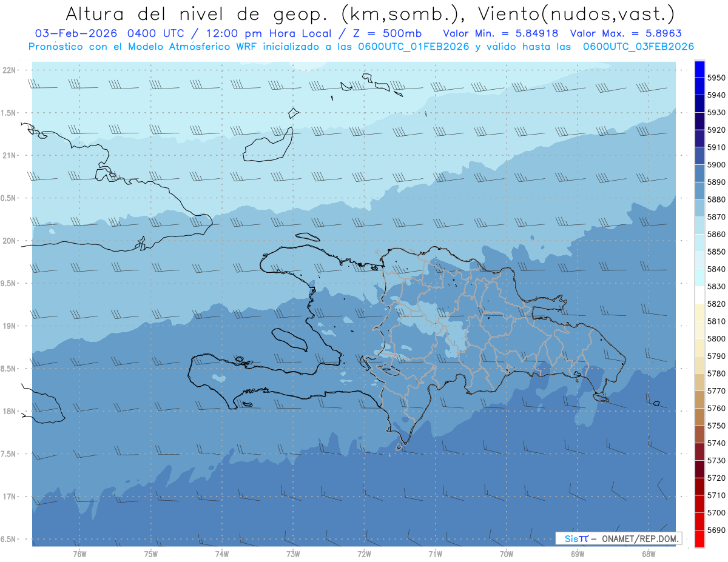Viewport: 728px width, 562px height.
Task: Click the '17N' latitude label
Action: (x=10, y=497)
